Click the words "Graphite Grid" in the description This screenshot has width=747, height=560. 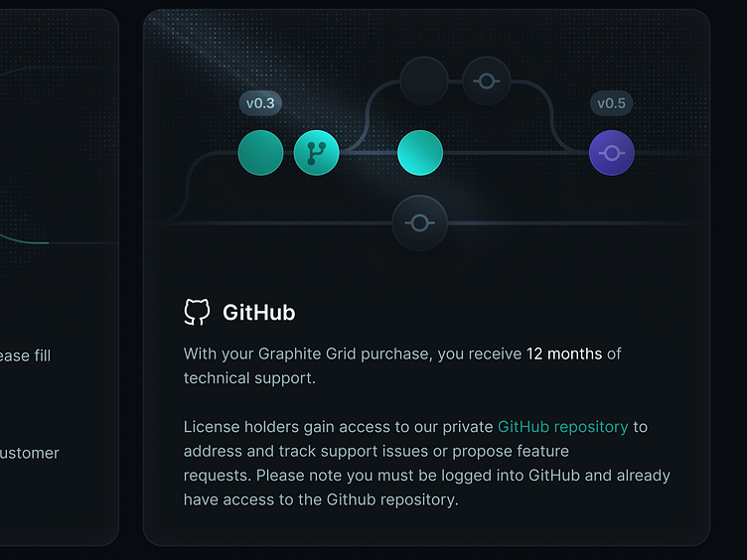[307, 353]
